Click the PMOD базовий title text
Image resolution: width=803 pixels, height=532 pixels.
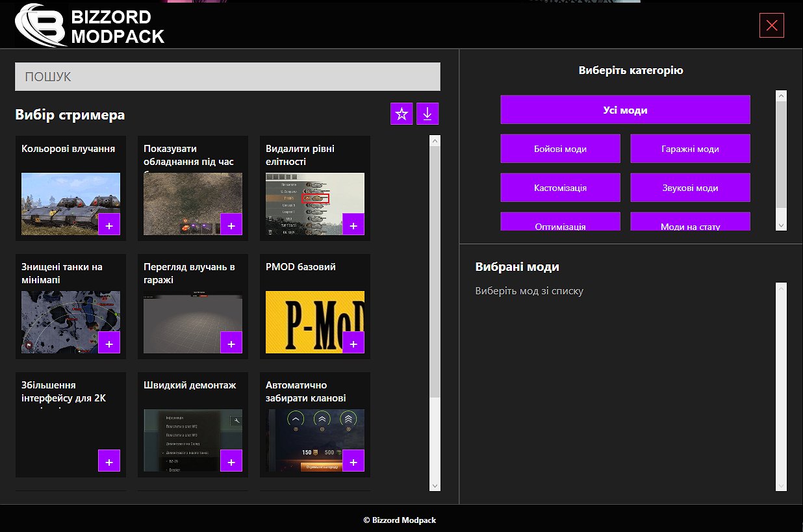point(301,267)
